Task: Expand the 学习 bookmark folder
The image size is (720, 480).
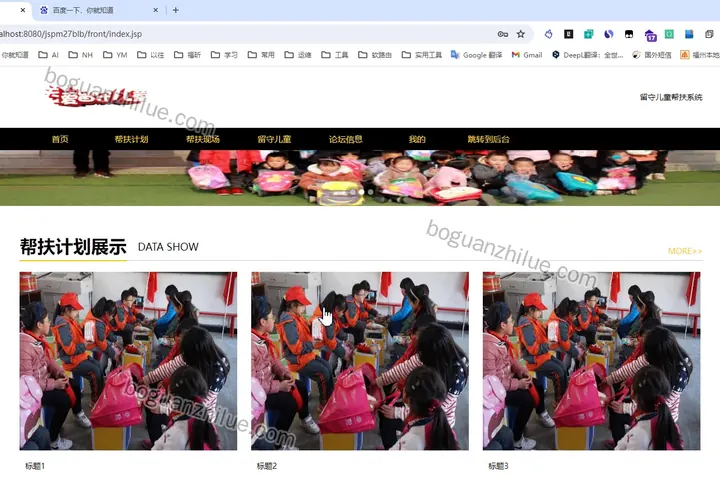Action: [224, 55]
